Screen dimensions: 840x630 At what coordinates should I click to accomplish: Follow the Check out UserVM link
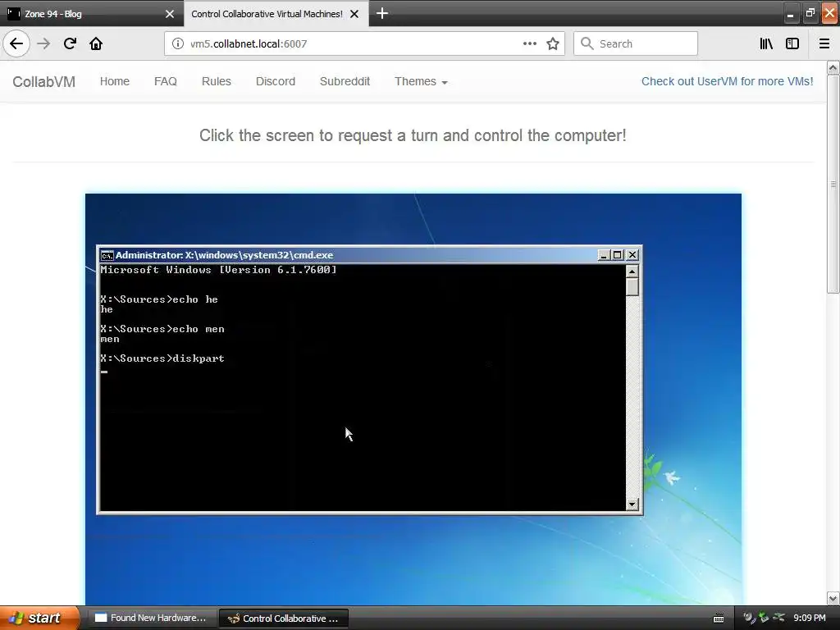(x=727, y=81)
